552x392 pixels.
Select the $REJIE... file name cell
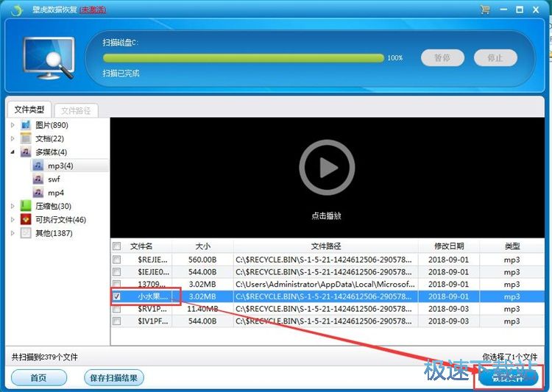point(152,260)
